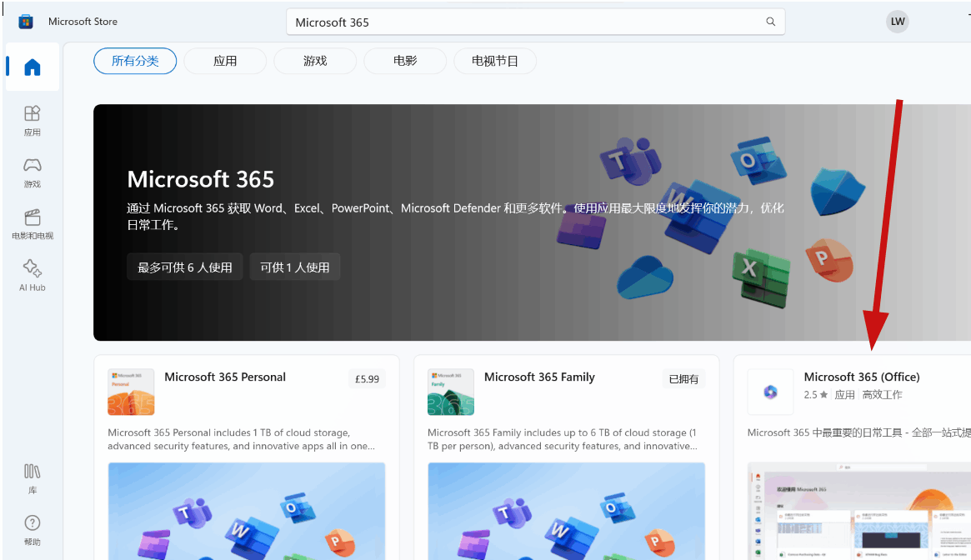
Task: Open the AI Hub sidebar item
Action: (x=33, y=276)
